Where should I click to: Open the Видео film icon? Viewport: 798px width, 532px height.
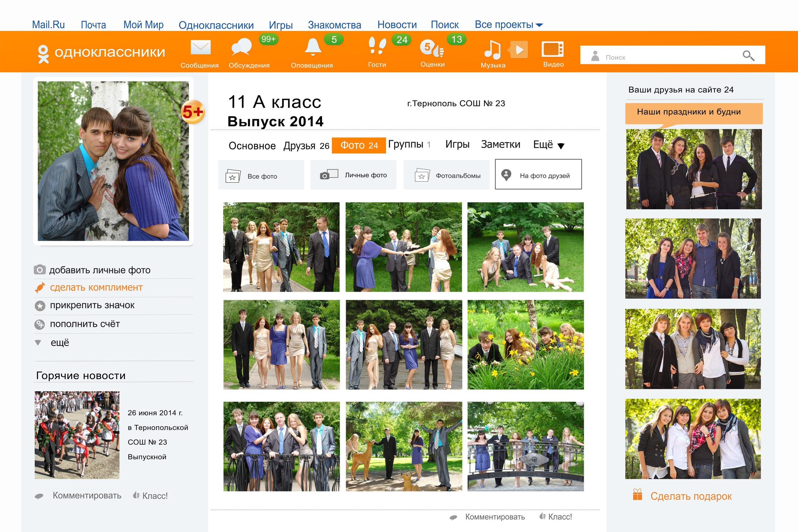pyautogui.click(x=552, y=50)
